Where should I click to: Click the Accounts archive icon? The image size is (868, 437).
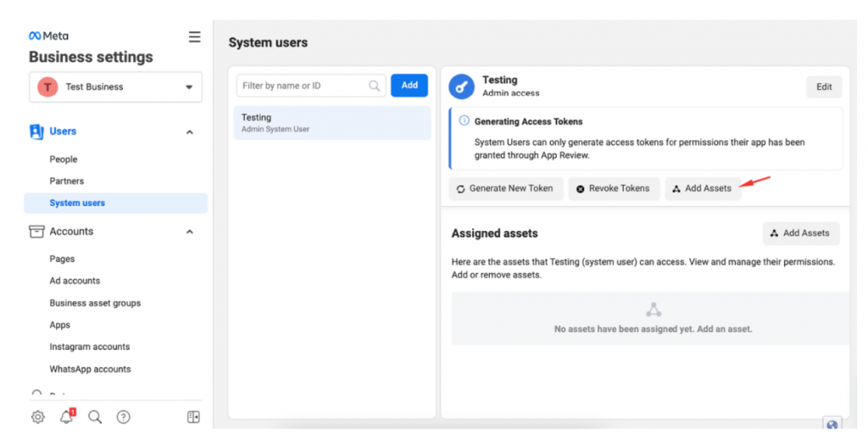[x=36, y=232]
